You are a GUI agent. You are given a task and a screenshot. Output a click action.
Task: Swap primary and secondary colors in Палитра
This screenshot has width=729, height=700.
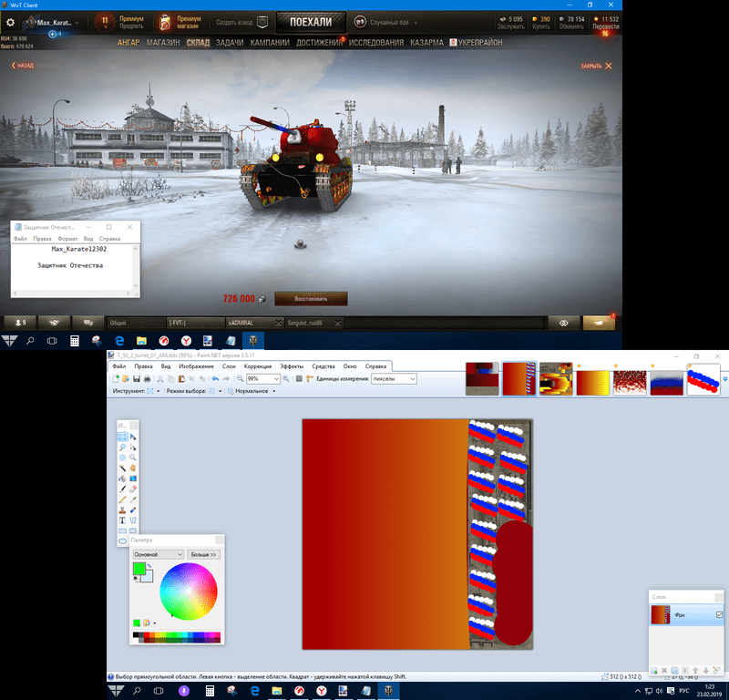point(149,566)
